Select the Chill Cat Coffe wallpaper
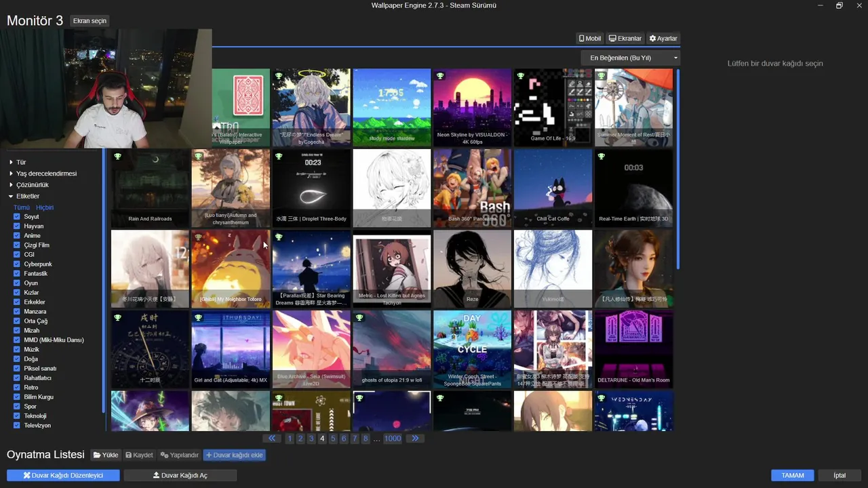Image resolution: width=868 pixels, height=488 pixels. (553, 188)
